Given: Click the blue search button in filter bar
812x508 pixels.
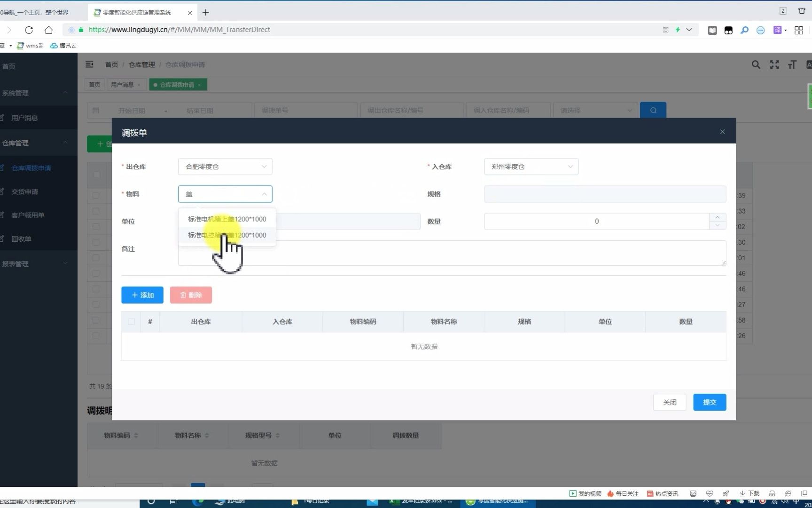Looking at the screenshot, I should [x=653, y=110].
